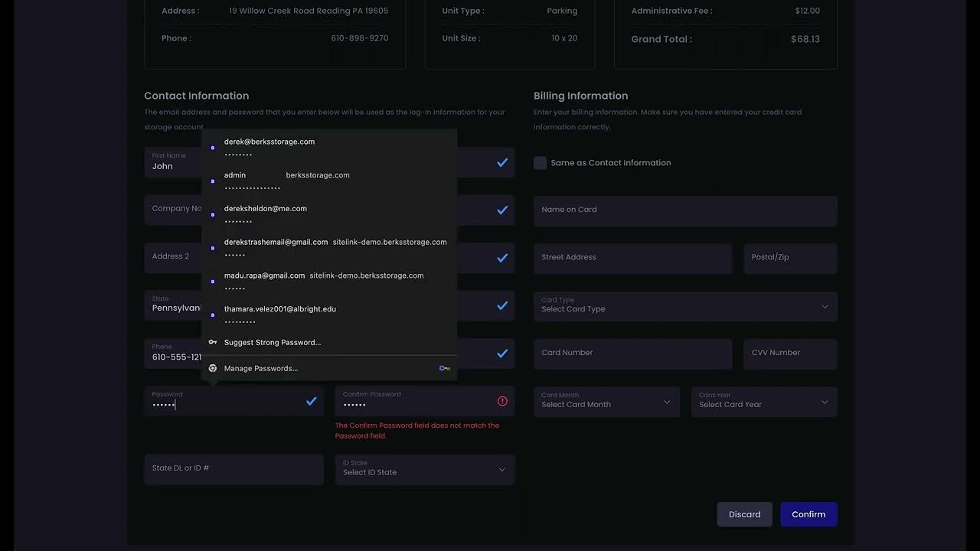Click Contact Information heading
Screen dimensions: 980x551
point(197,96)
